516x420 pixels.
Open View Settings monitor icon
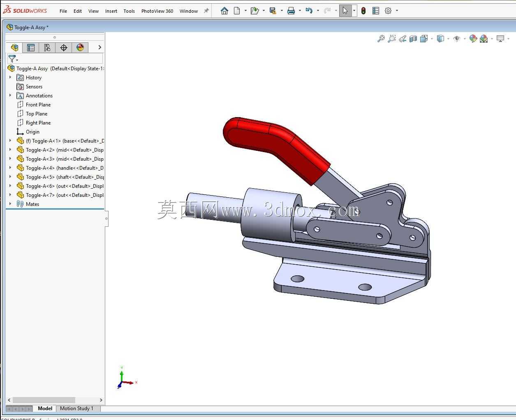(x=500, y=39)
